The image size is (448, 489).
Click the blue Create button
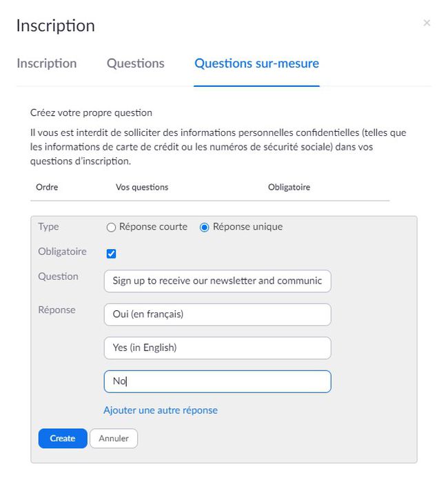tap(63, 438)
